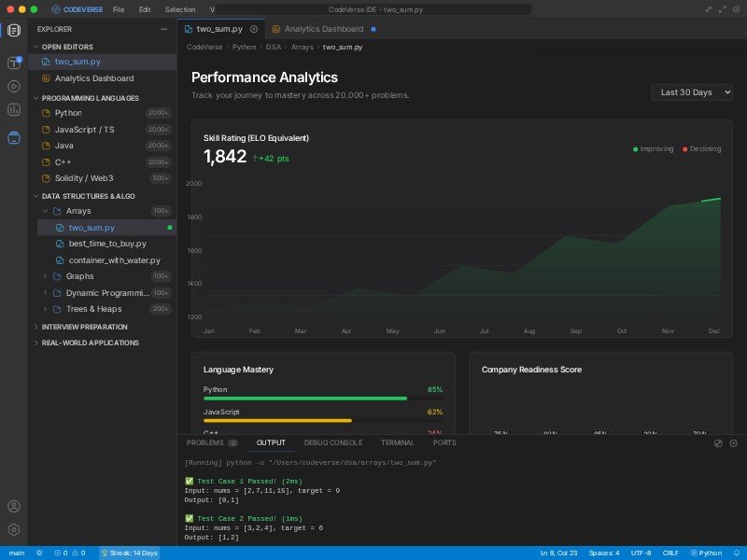Open the Last 30 Days dropdown
The image size is (747, 560).
(x=692, y=92)
